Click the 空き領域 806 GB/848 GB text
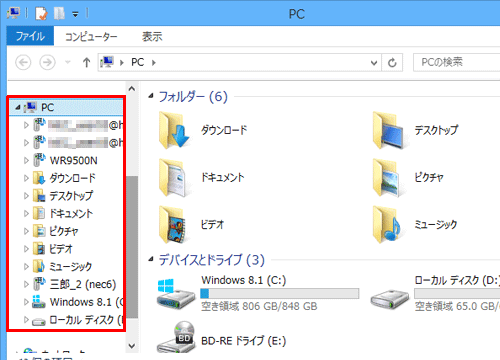 click(x=259, y=306)
